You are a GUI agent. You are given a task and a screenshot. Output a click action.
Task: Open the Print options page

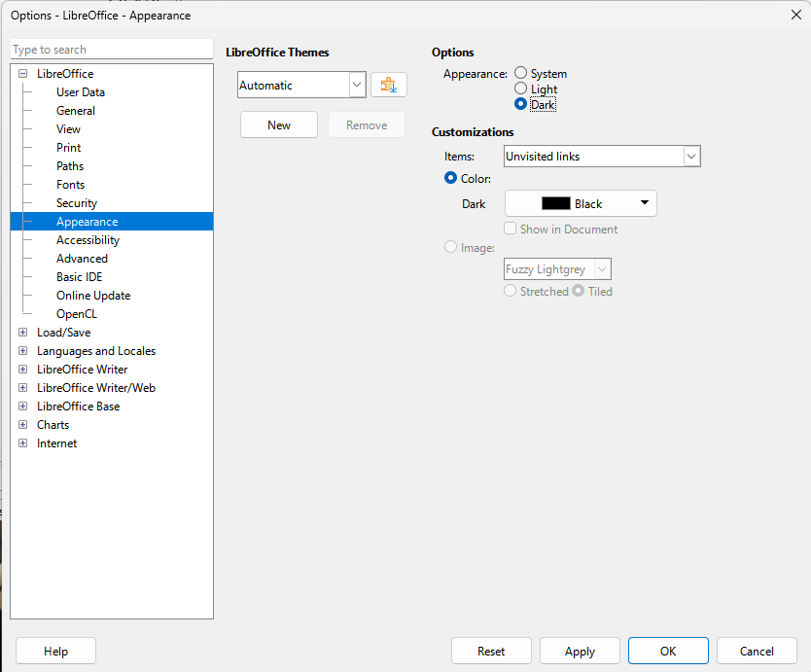[x=69, y=148]
